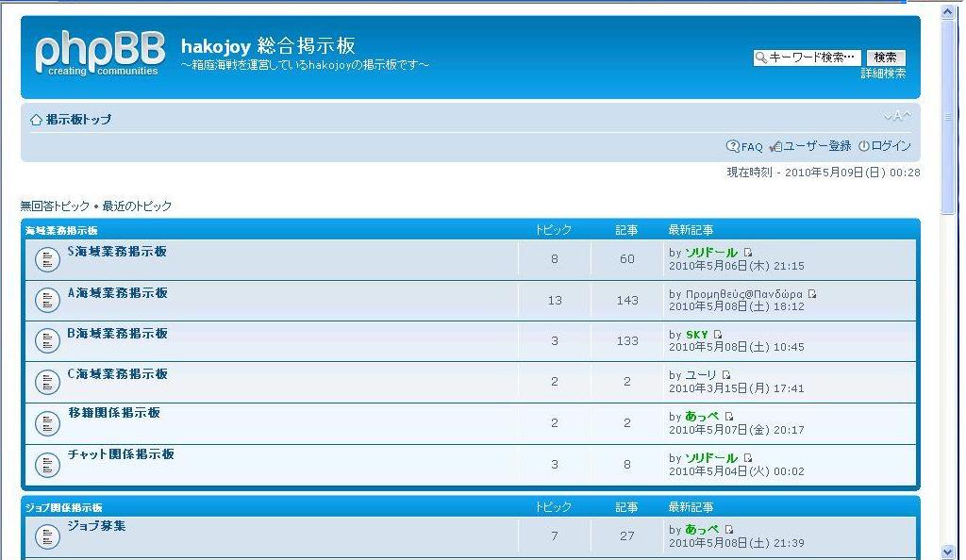Open the ジョブ関係掲示板 category header link
The width and height of the screenshot is (966, 560).
point(64,508)
